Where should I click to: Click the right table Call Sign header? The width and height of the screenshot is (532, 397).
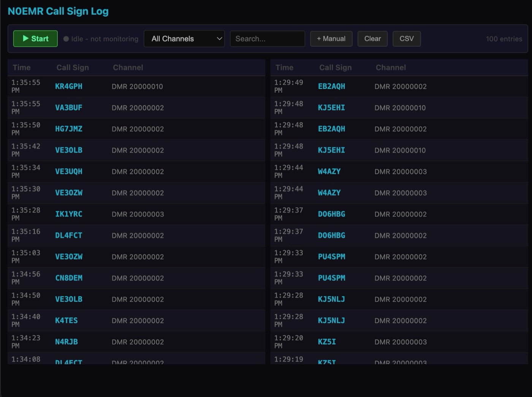point(336,68)
